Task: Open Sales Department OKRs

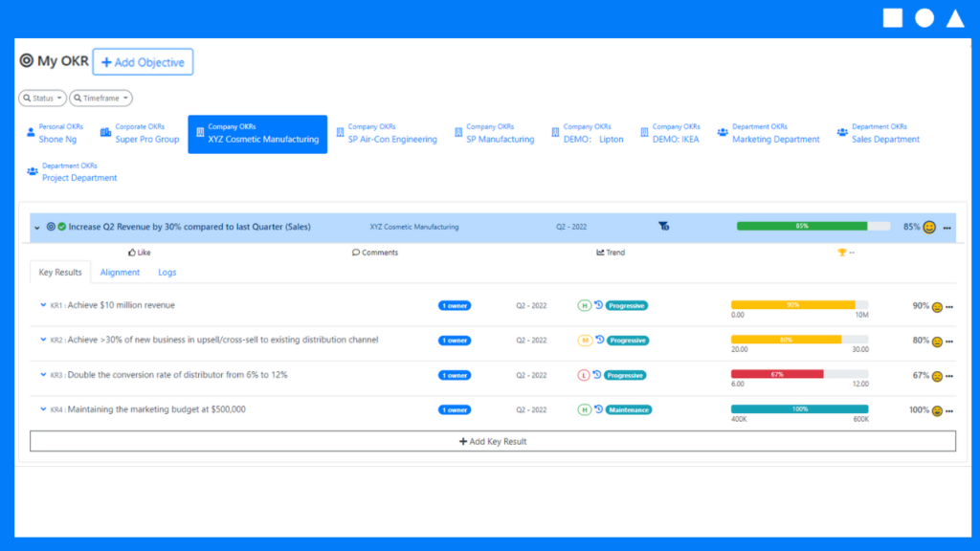Action: click(x=879, y=134)
